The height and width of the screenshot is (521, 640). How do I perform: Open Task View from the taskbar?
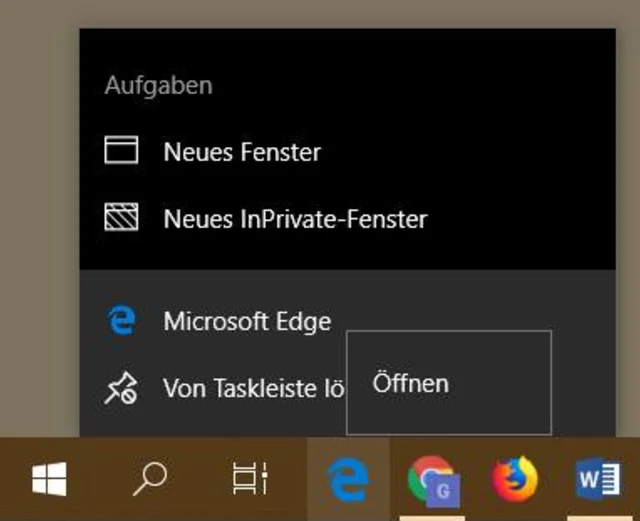coord(249,480)
